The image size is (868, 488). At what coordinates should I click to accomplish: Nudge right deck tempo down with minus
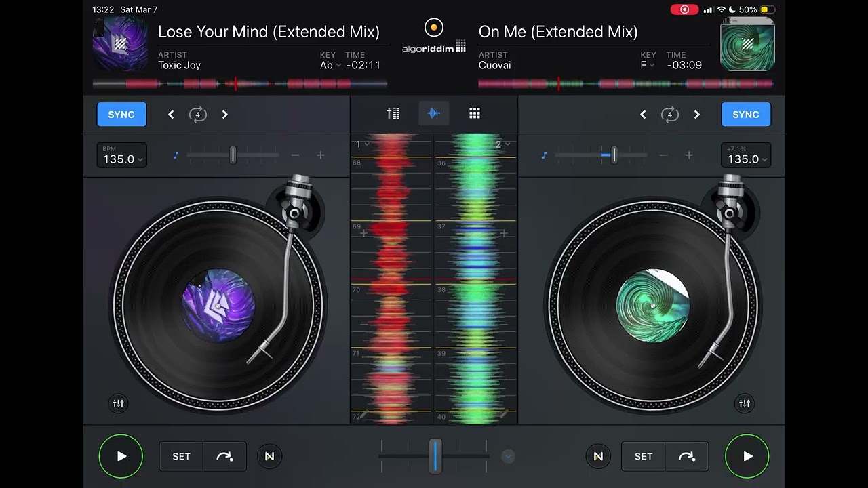[663, 155]
